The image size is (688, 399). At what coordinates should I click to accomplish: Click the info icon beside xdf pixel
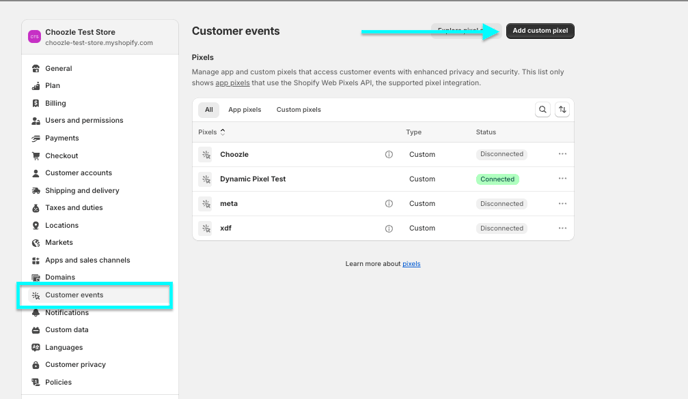click(389, 229)
